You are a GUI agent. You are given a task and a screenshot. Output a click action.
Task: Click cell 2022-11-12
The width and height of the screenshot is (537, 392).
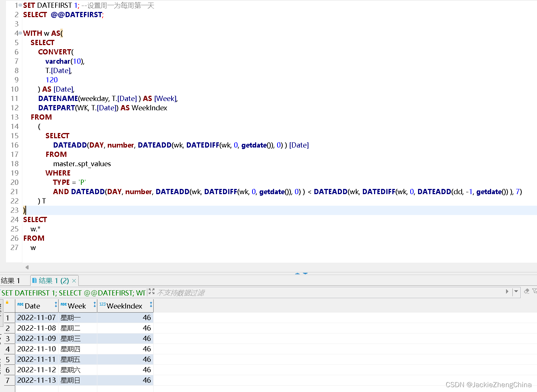37,370
